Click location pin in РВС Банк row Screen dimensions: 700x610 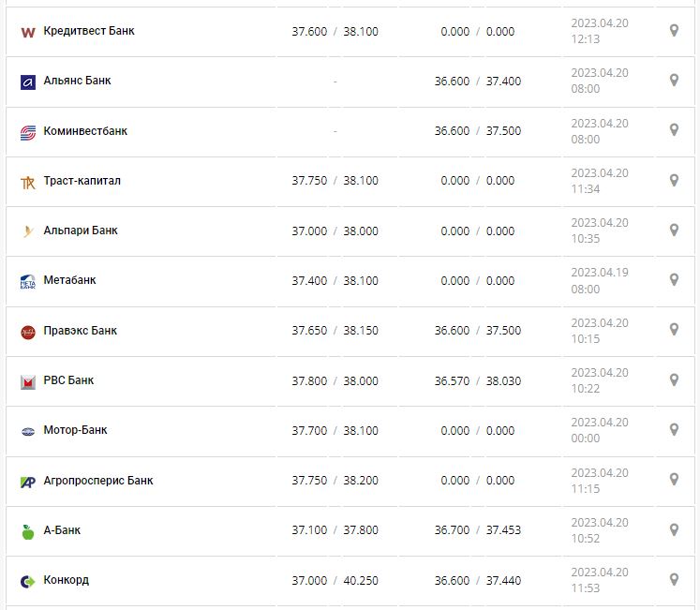pos(674,379)
